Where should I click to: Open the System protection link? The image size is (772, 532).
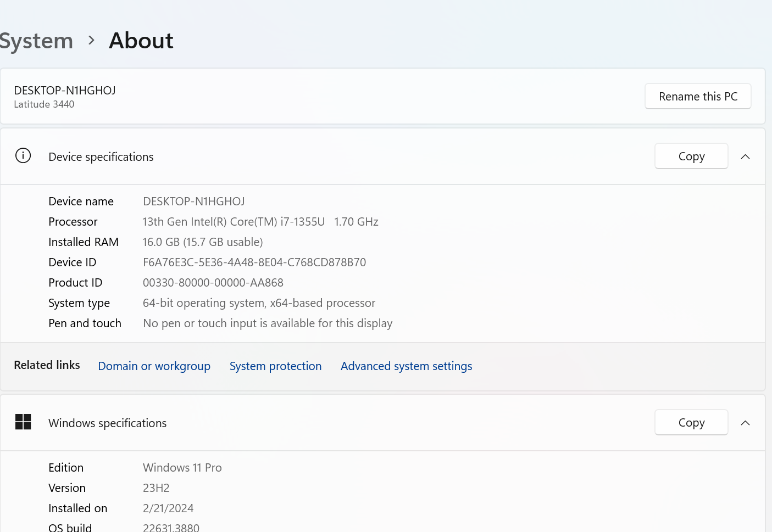pyautogui.click(x=275, y=366)
